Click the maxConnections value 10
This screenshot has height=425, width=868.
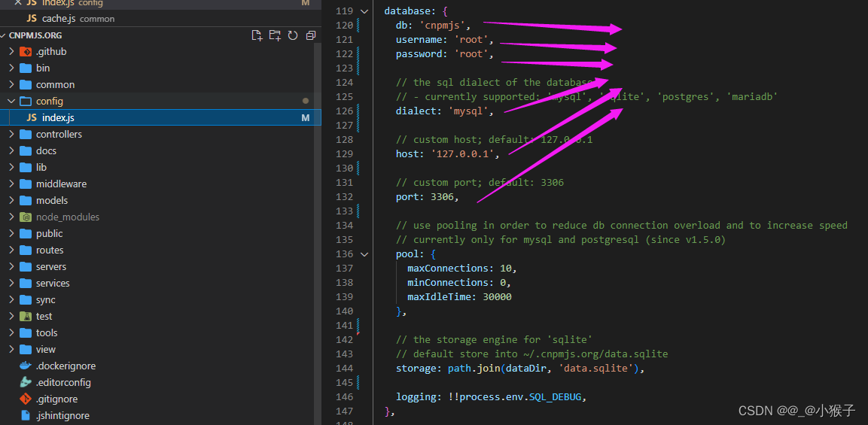point(505,268)
